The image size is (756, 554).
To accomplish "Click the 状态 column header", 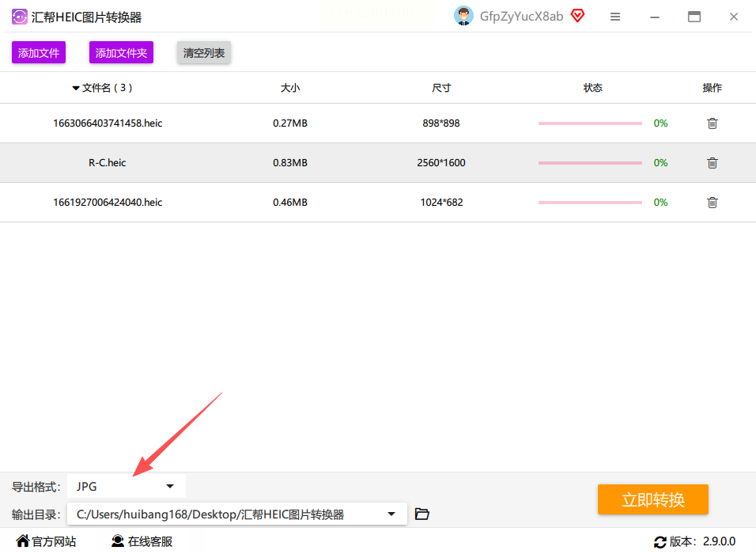I will (x=592, y=88).
